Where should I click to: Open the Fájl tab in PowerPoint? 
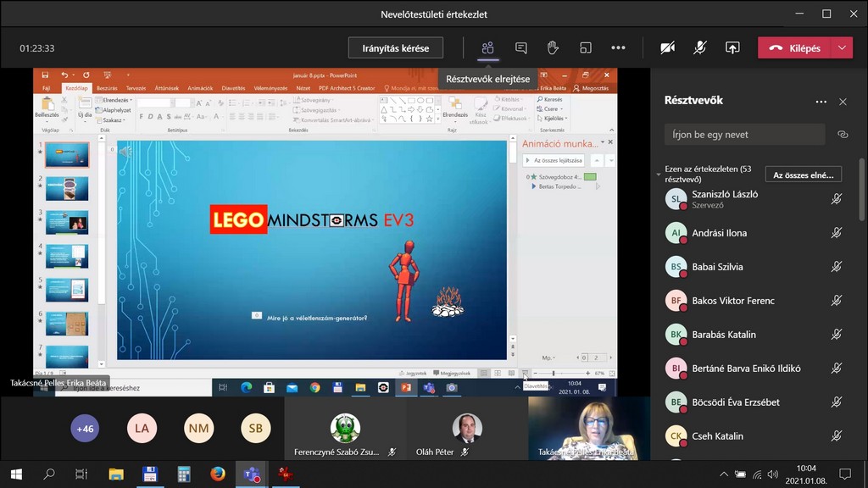coord(47,88)
